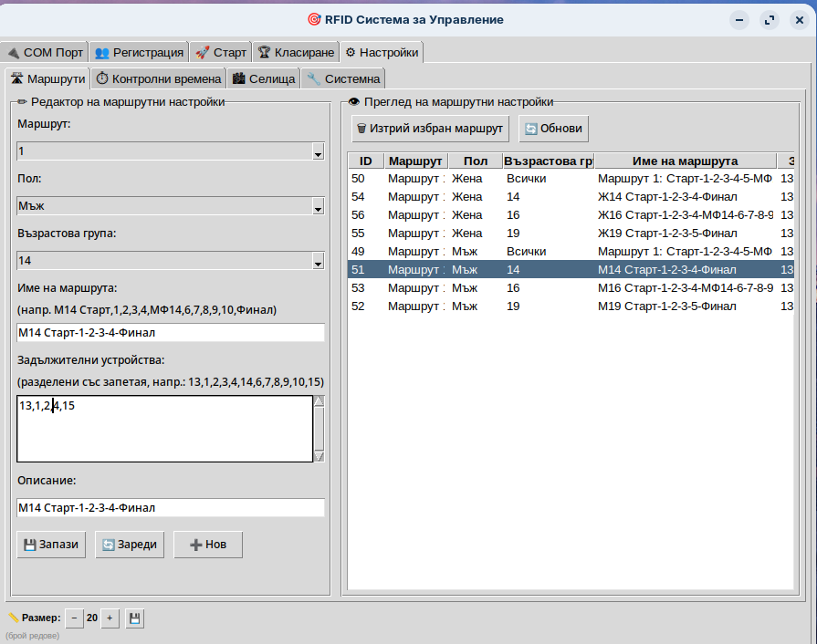
Task: Click the Описание input field
Action: click(x=171, y=507)
